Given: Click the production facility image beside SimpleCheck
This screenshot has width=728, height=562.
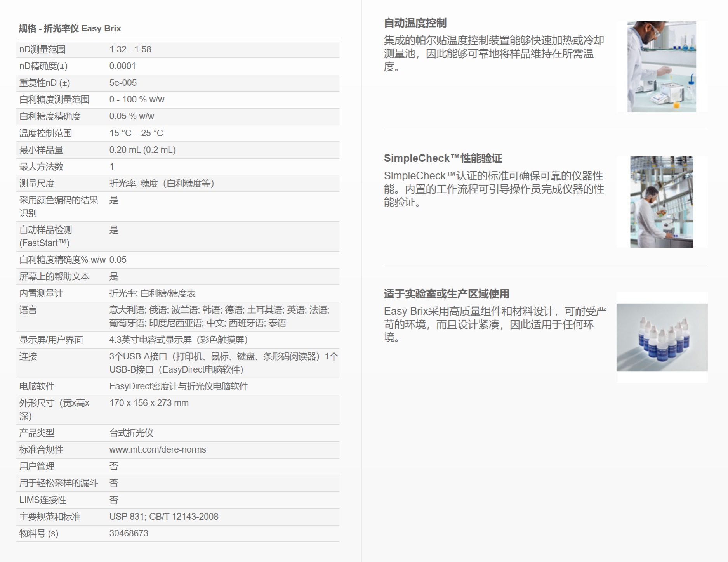Looking at the screenshot, I should pyautogui.click(x=661, y=202).
